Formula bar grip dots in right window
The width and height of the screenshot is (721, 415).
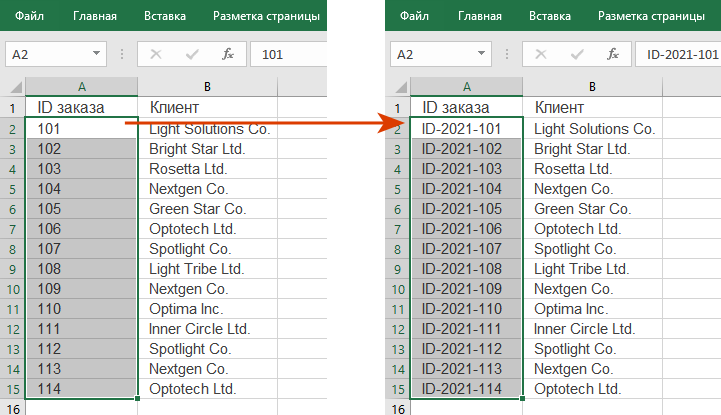click(507, 54)
